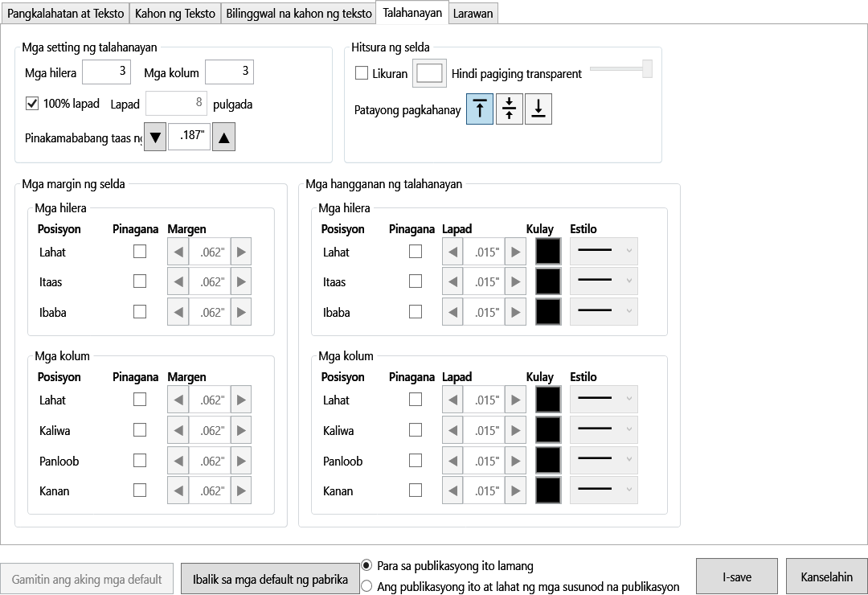Open Estilo dropdown for Itaas row border

604,281
